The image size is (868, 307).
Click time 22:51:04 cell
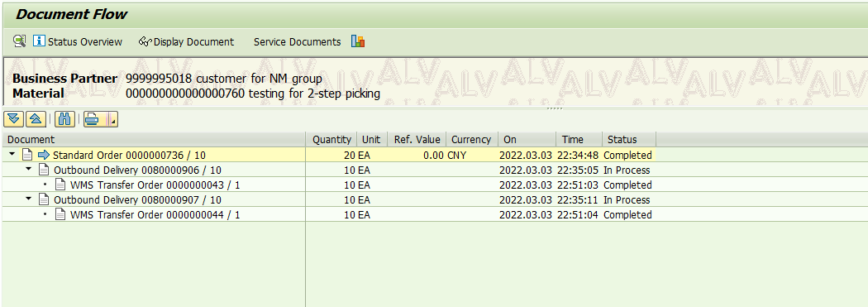pos(577,215)
